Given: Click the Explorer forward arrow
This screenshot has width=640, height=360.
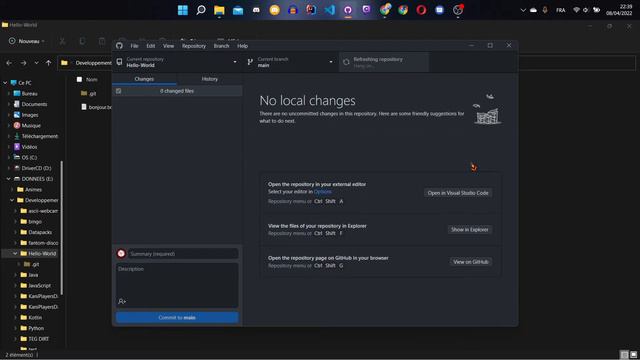Looking at the screenshot, I should coord(23,63).
